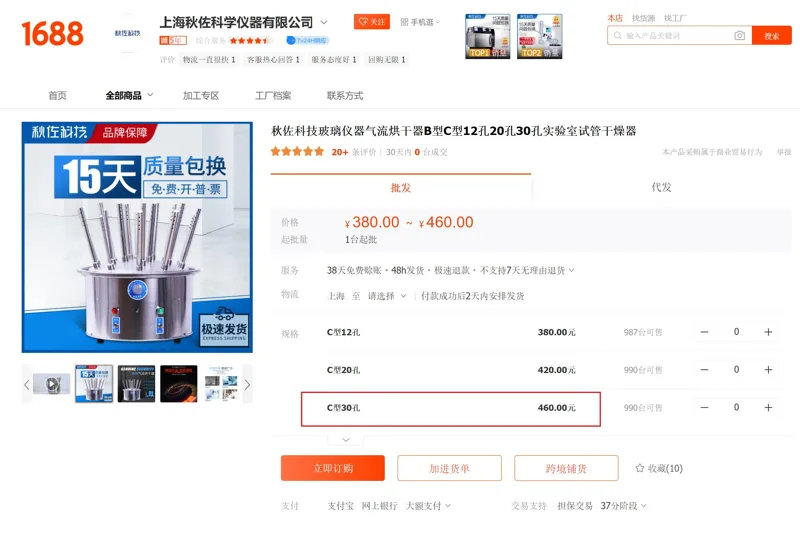Click the gallery previous arrow
Screen dimensions: 800x537
27,385
